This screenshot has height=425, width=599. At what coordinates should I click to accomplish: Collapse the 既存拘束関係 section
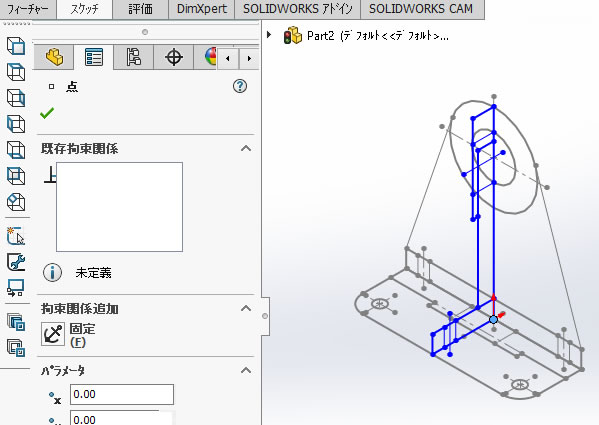click(246, 148)
